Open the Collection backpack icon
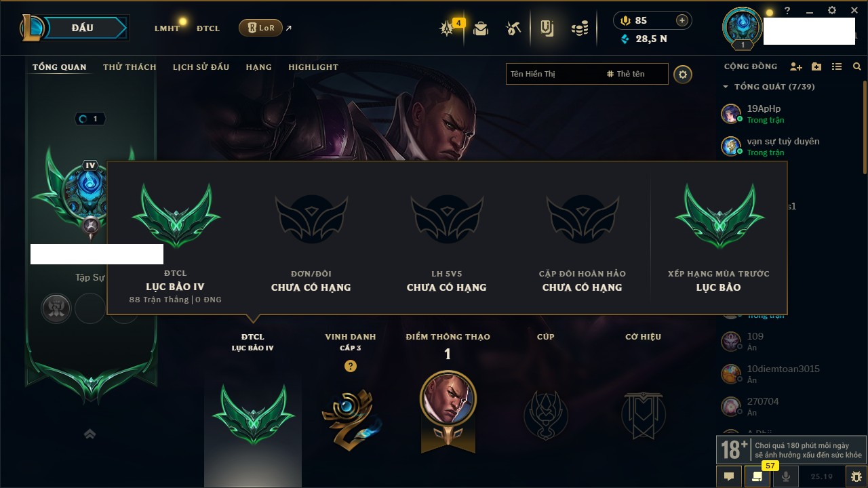868x488 pixels. coord(481,28)
